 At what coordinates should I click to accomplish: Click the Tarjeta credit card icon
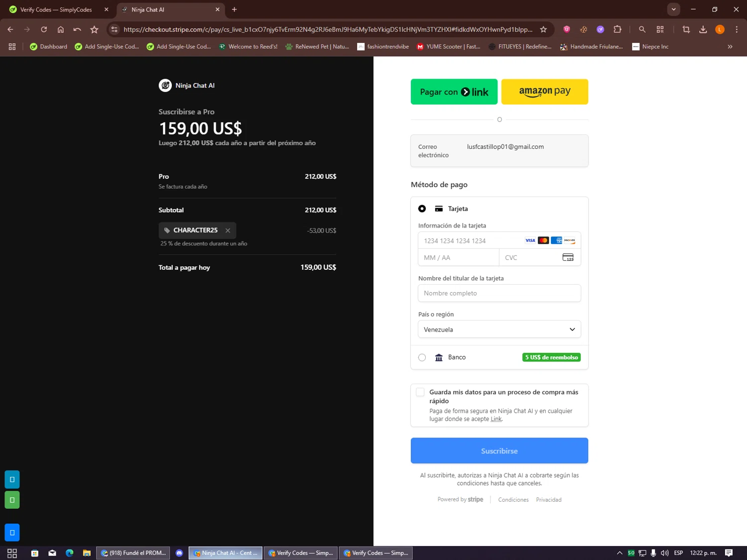(x=439, y=209)
